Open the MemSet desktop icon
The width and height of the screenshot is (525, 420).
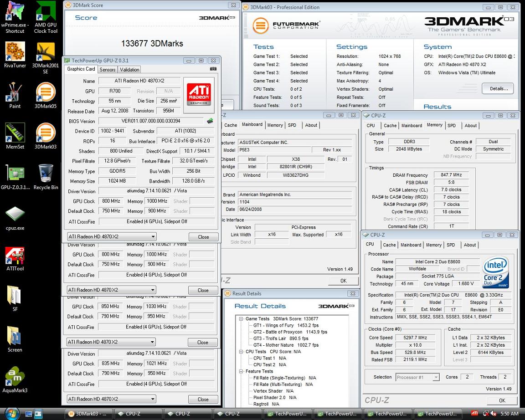pos(15,137)
